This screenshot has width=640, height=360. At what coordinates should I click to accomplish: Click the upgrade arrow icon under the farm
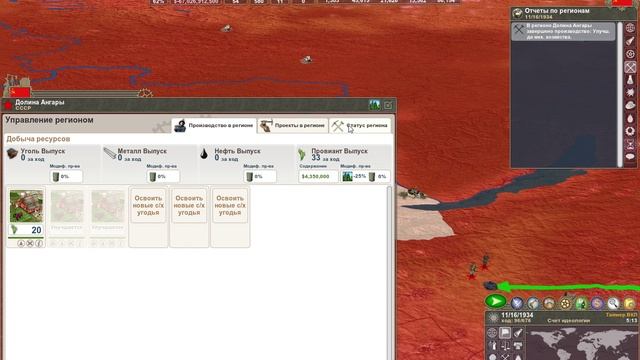point(21,243)
